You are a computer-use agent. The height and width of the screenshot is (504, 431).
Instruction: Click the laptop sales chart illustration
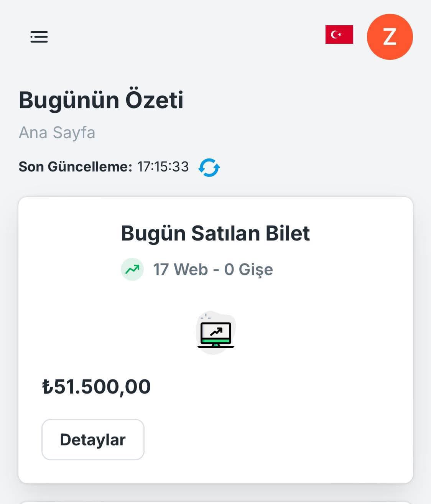click(x=215, y=333)
